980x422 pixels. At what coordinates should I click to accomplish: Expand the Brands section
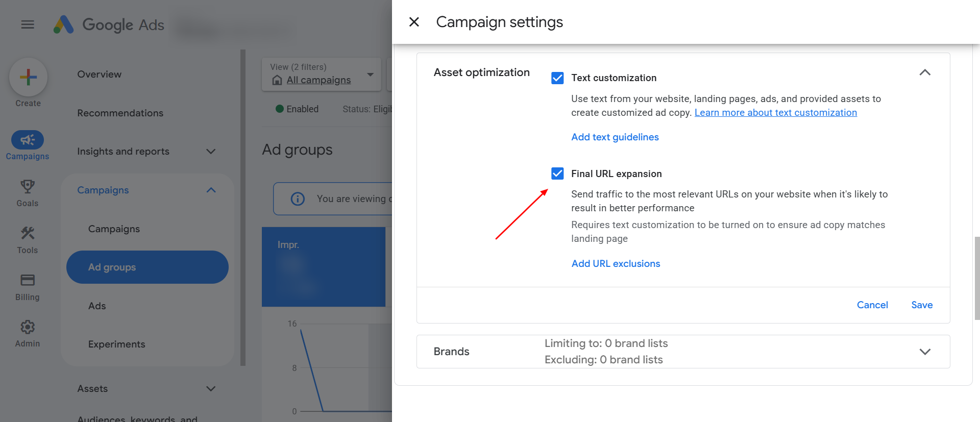(x=924, y=352)
